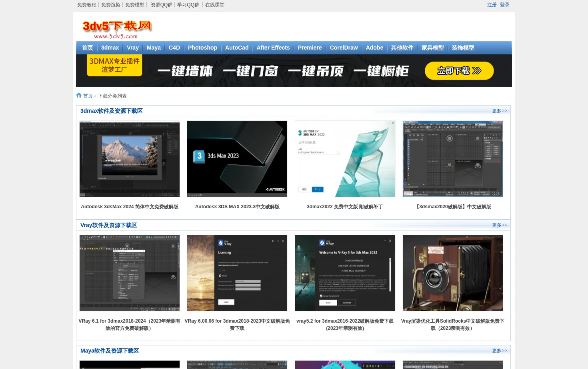
Task: Open 3ds Max 2023 splash thumbnail
Action: point(237,159)
